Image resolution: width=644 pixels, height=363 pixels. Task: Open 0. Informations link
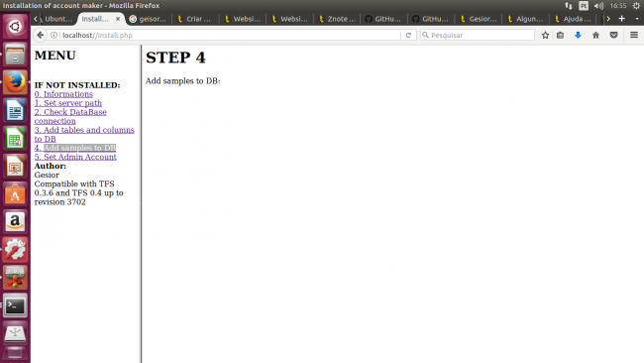click(x=63, y=94)
